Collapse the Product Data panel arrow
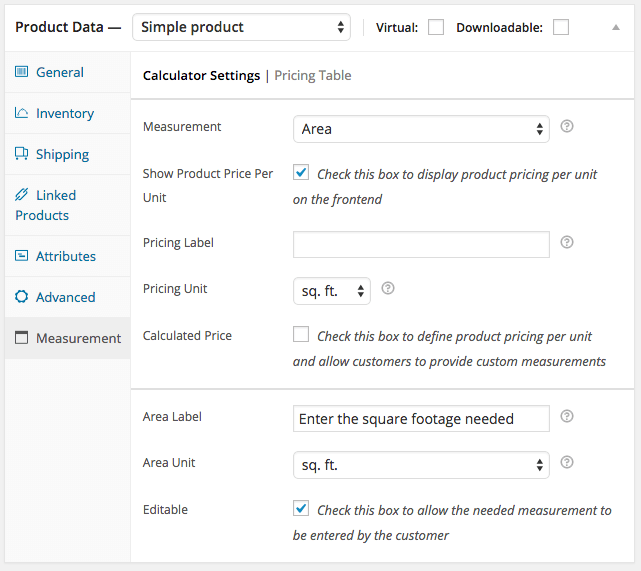 point(616,27)
